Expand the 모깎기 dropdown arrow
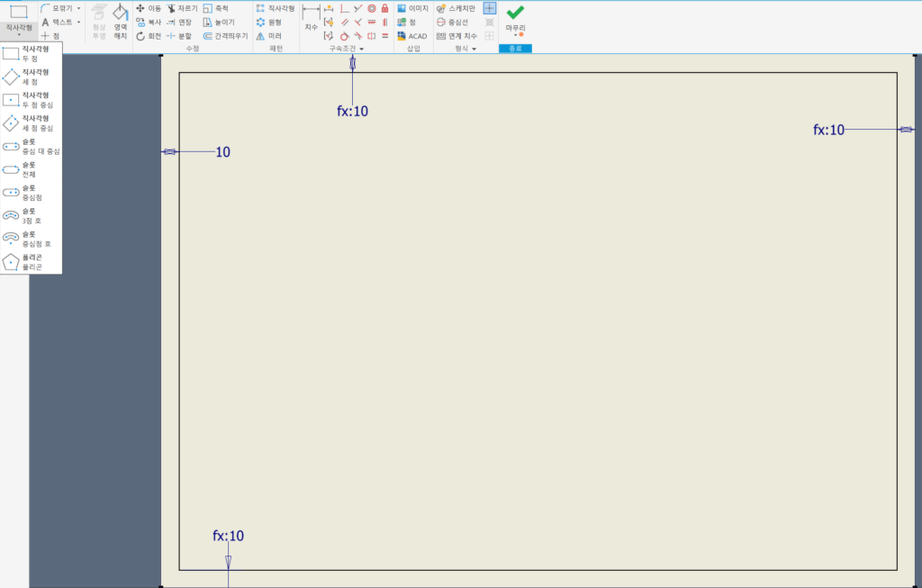922x588 pixels. pos(79,8)
